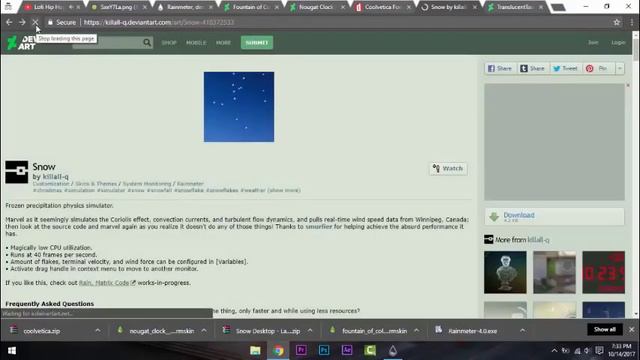The height and width of the screenshot is (360, 640).
Task: Switch to the Fountain of Colors tab
Action: [x=250, y=7]
